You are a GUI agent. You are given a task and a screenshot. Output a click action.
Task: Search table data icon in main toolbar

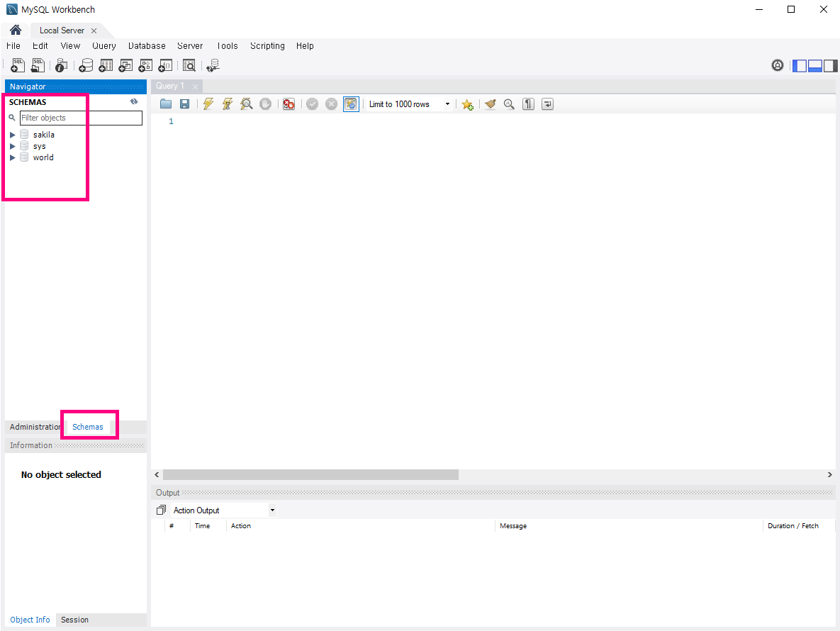pyautogui.click(x=189, y=65)
